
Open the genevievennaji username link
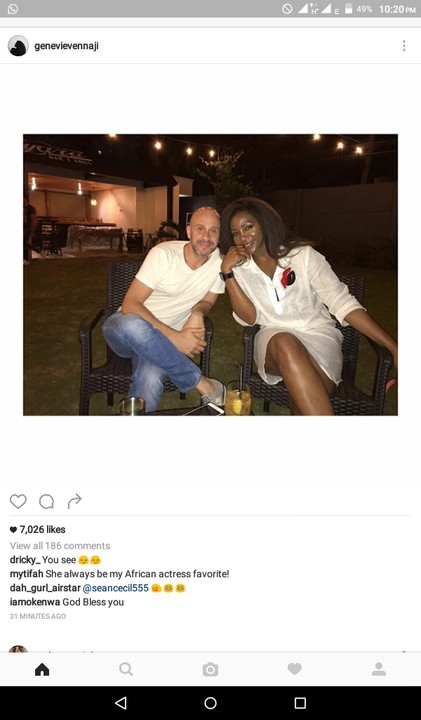pyautogui.click(x=67, y=46)
